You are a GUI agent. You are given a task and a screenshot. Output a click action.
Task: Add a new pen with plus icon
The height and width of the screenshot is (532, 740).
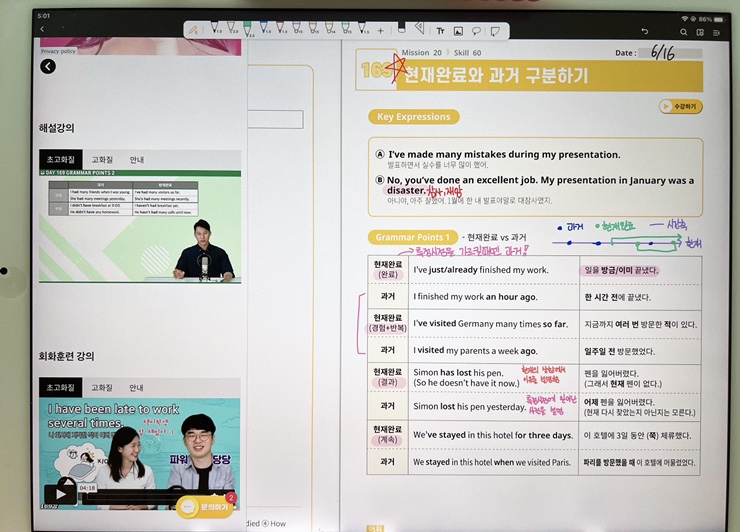click(x=380, y=31)
